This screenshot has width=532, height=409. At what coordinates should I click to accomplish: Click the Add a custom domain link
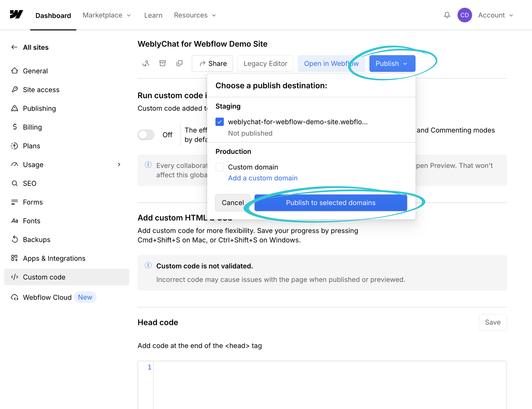coord(263,178)
